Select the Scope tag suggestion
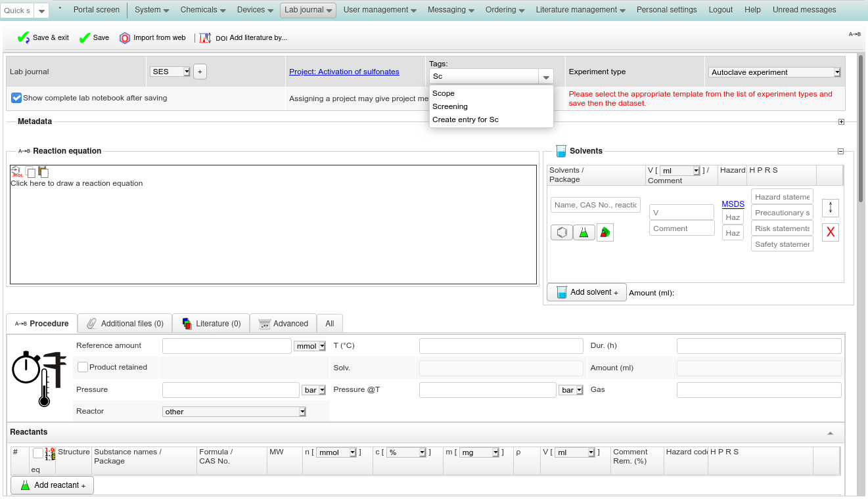This screenshot has height=499, width=868. pyautogui.click(x=491, y=93)
